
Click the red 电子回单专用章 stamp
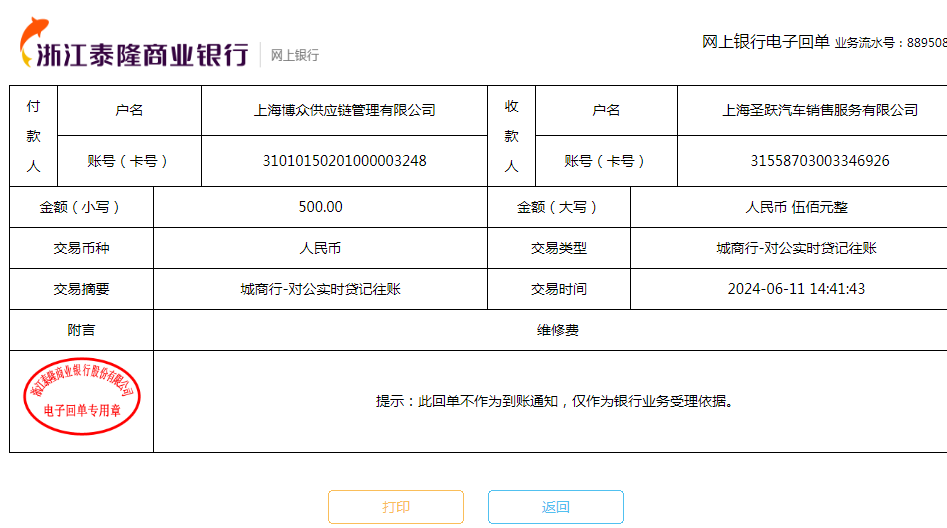(x=82, y=401)
